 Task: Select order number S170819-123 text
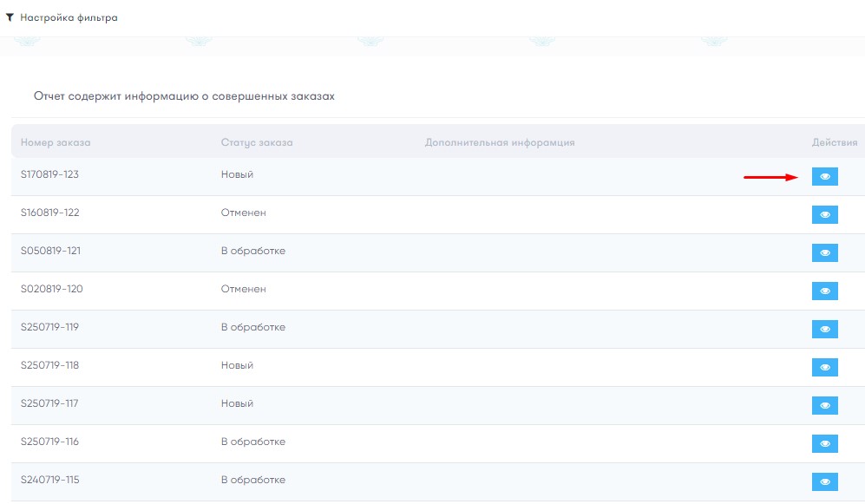(49, 174)
